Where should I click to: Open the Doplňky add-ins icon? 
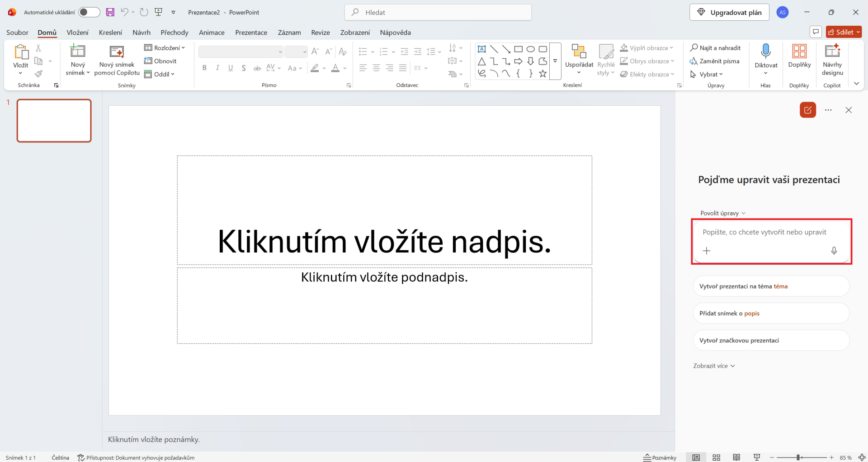[x=799, y=51]
